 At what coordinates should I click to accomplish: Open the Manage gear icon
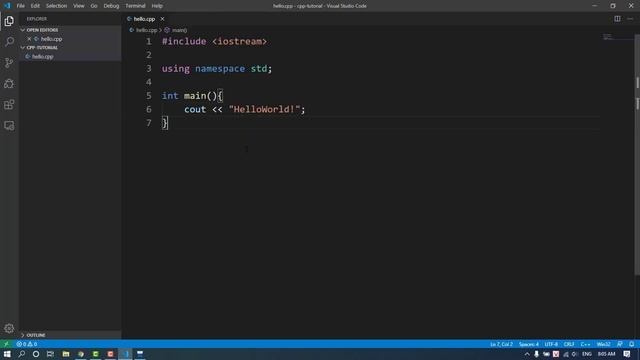pyautogui.click(x=9, y=328)
